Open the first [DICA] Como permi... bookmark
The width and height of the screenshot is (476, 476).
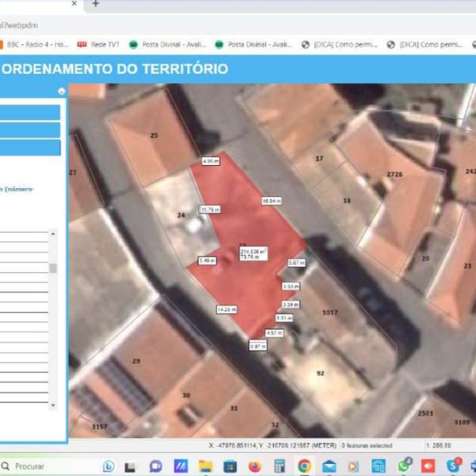tap(343, 45)
